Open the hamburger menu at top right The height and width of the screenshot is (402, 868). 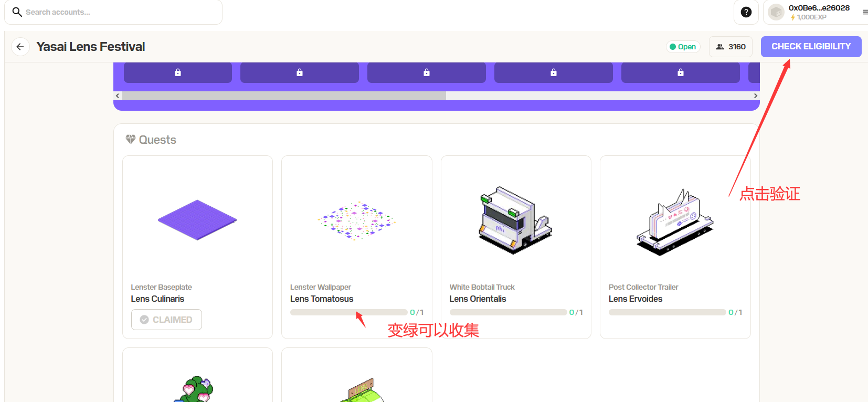865,12
